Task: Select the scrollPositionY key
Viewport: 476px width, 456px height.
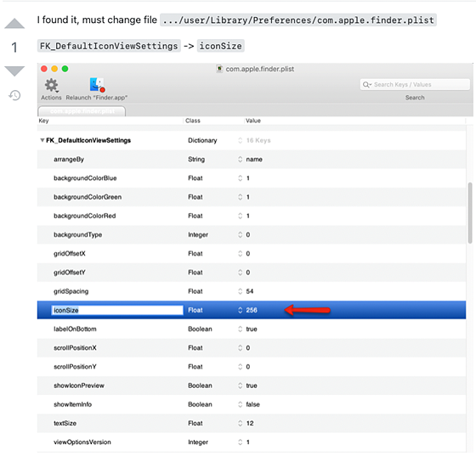Action: (x=75, y=367)
